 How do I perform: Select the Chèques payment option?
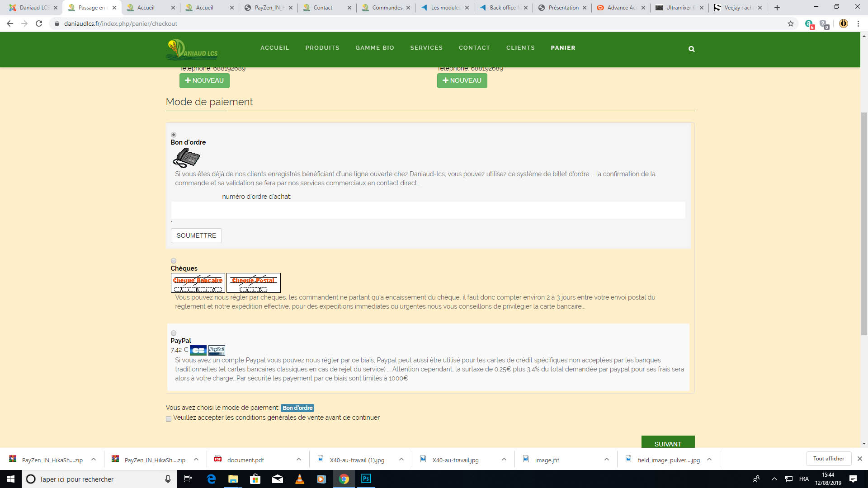click(x=174, y=261)
